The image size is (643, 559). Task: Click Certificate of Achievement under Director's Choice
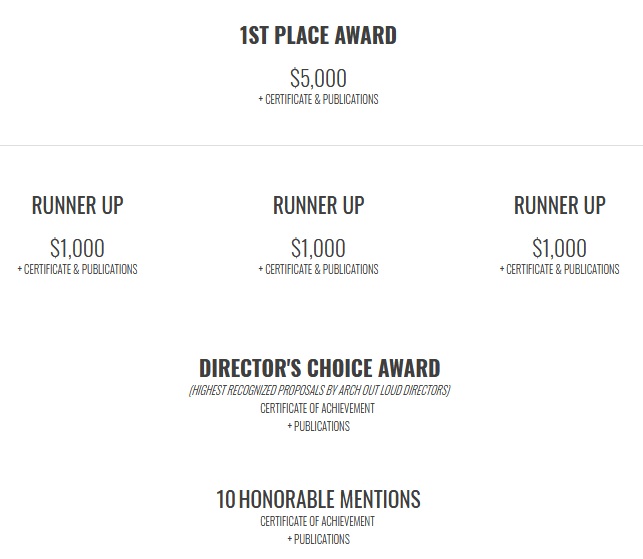click(x=317, y=408)
